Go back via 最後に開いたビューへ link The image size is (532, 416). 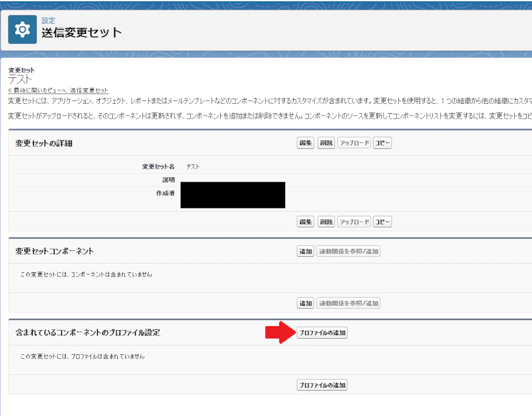pyautogui.click(x=58, y=91)
